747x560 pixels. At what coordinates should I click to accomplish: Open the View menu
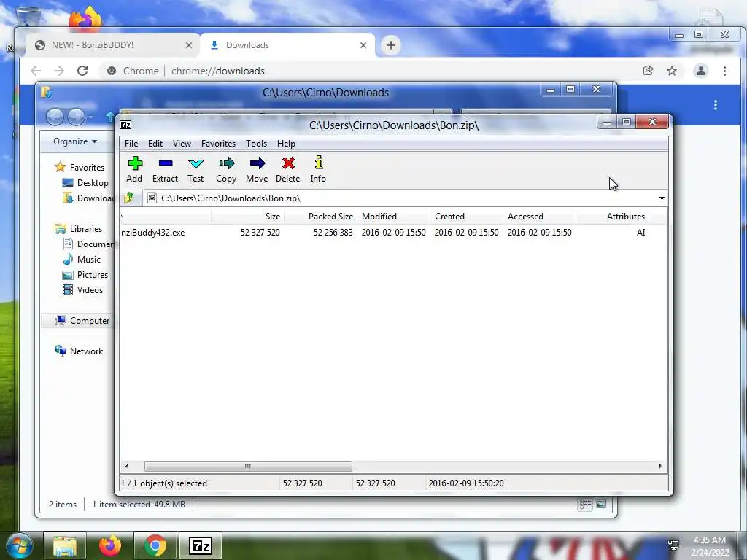182,144
